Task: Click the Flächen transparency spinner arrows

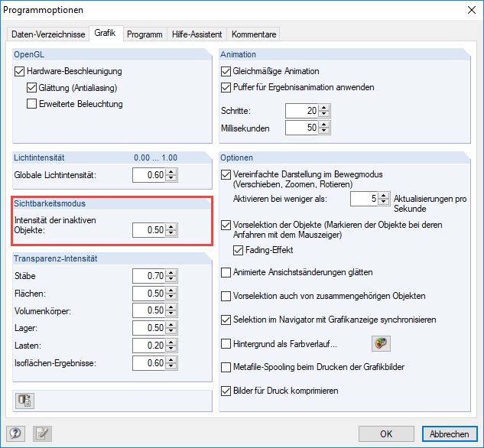Action: pyautogui.click(x=171, y=294)
